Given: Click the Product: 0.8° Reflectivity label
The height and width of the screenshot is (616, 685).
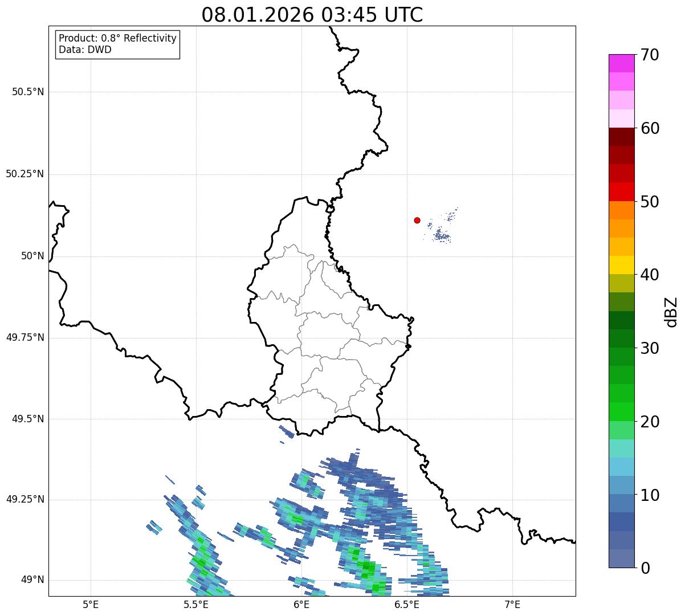Looking at the screenshot, I should pyautogui.click(x=118, y=38).
